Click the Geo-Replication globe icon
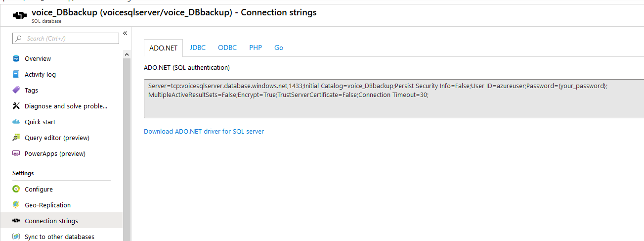Image resolution: width=644 pixels, height=241 pixels. coord(16,205)
